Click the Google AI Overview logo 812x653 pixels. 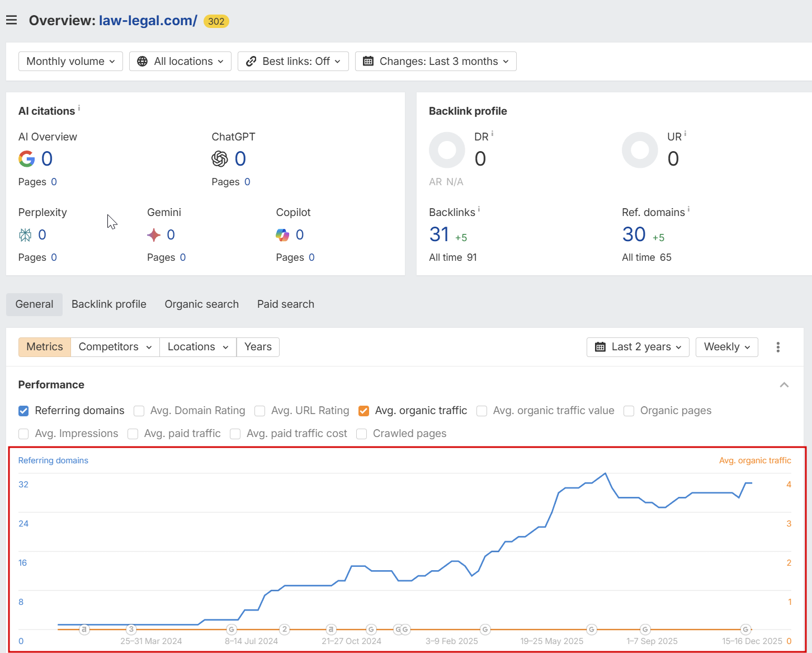26,159
